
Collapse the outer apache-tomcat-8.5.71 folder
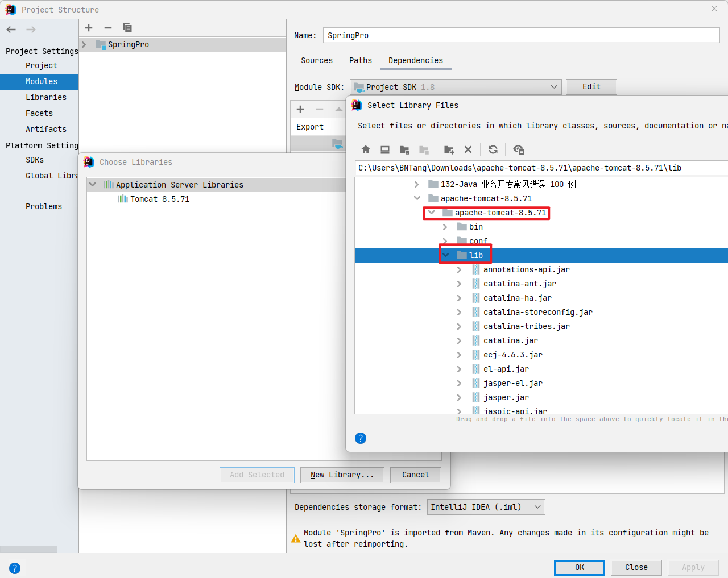pyautogui.click(x=417, y=198)
